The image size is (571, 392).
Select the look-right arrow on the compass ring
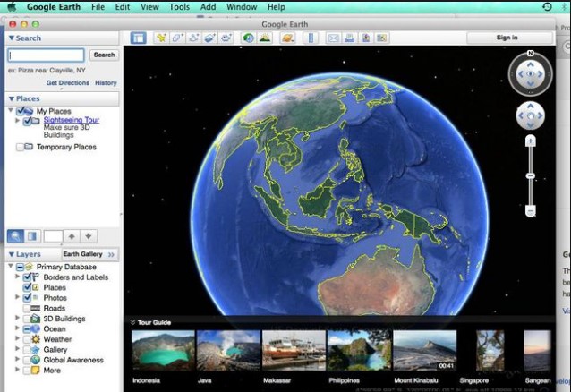pos(541,74)
